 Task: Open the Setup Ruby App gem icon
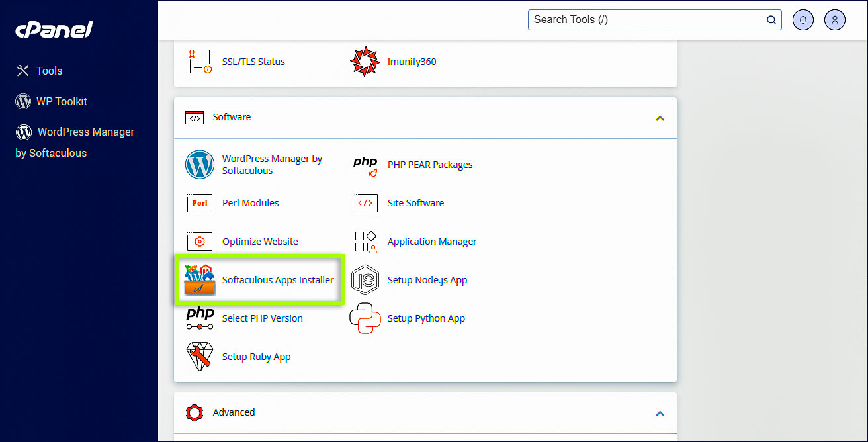[200, 357]
